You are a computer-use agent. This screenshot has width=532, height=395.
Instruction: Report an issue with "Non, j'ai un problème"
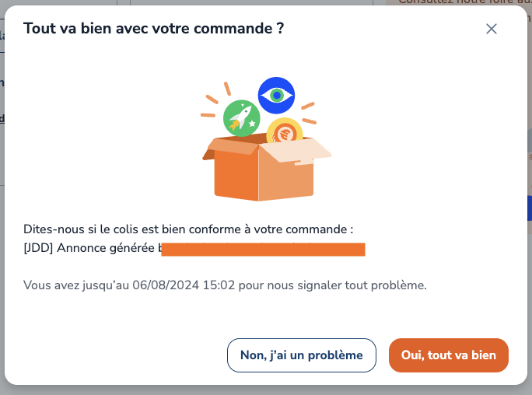(302, 355)
